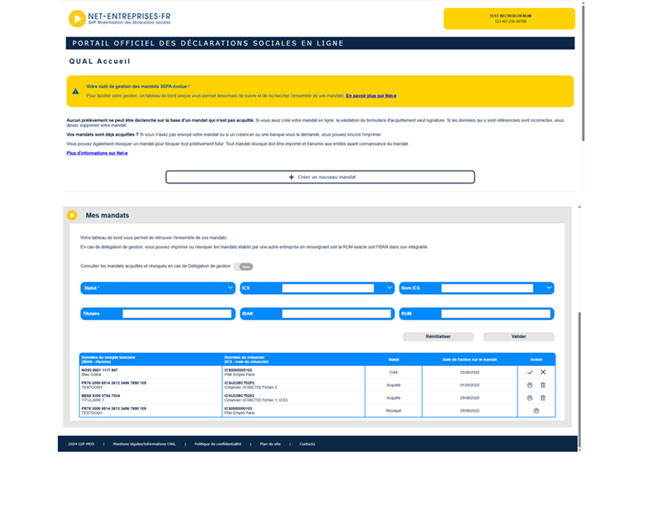Print the Révoqué mandate row
Viewport: 655px width, 510px height.
536,410
